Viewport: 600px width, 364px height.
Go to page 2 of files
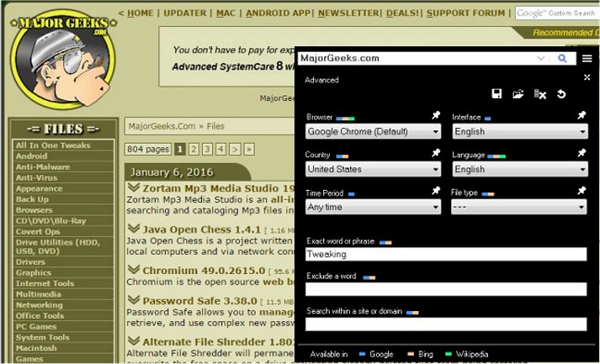(194, 149)
